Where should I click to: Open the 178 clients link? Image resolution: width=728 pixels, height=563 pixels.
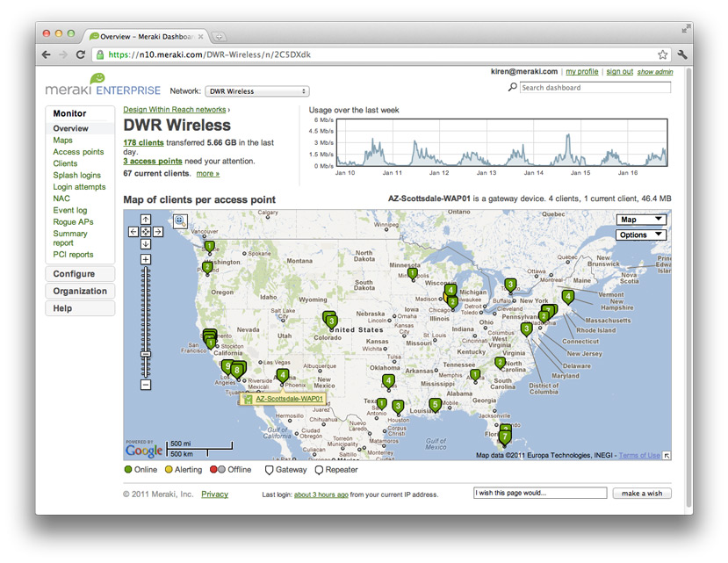[x=143, y=142]
